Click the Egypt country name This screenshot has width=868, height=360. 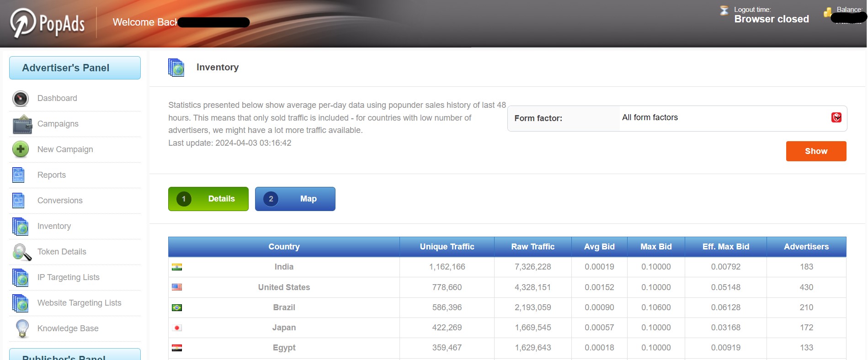[x=284, y=348]
